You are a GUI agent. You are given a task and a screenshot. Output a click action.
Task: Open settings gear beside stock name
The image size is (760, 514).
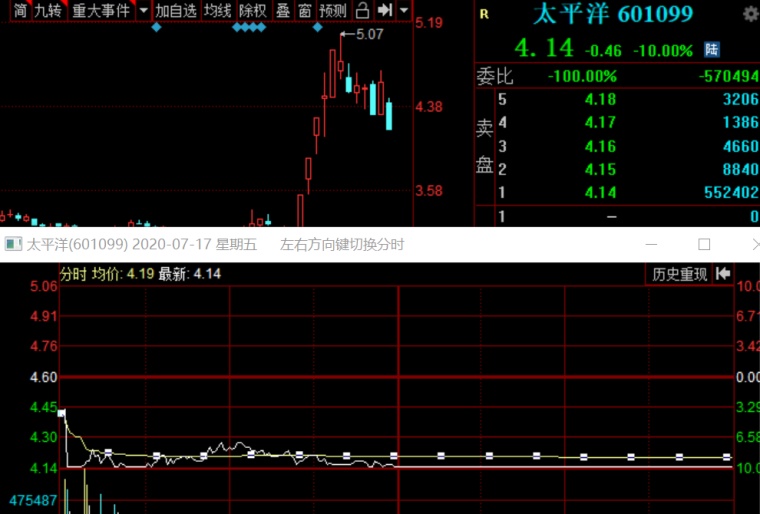point(750,15)
